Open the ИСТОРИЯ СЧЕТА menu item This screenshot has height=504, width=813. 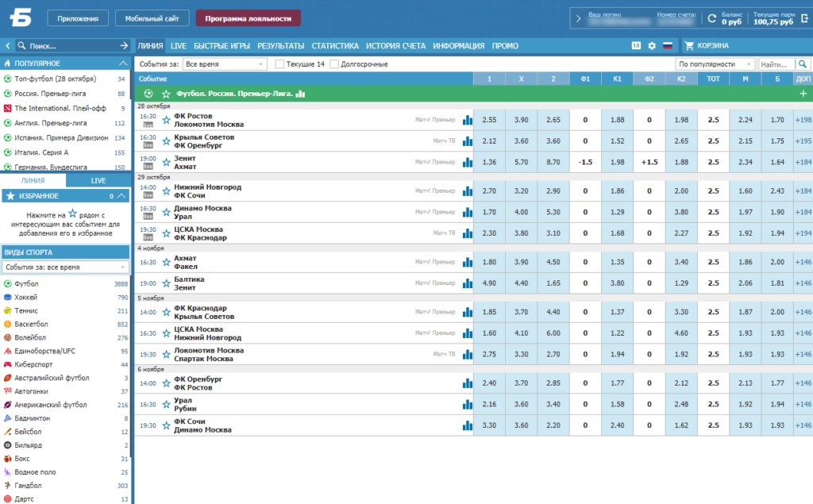coord(395,45)
